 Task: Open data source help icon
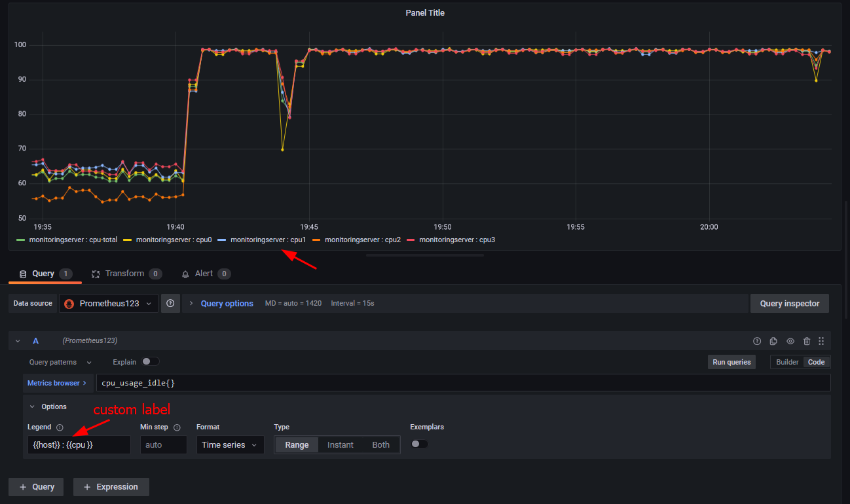(x=170, y=304)
